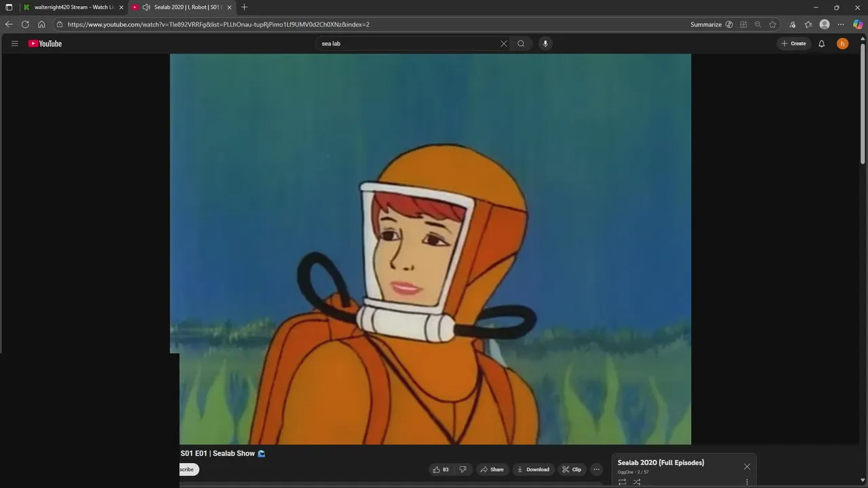Go back in browser history
Image resolution: width=868 pixels, height=488 pixels.
(9, 24)
